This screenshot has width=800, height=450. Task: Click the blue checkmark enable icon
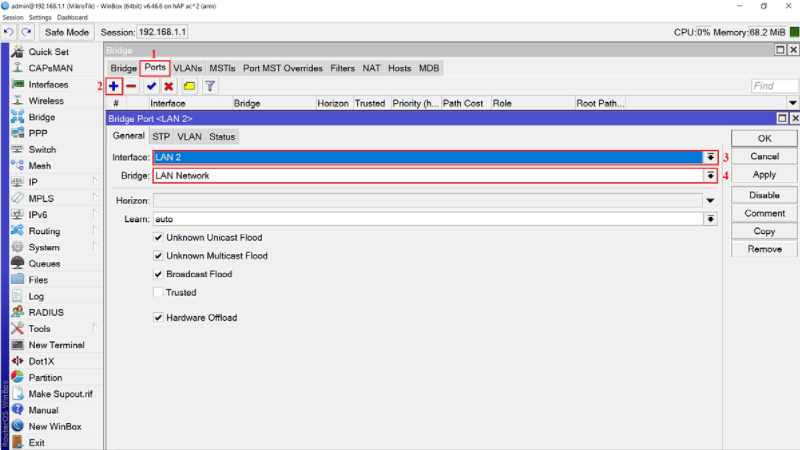151,86
